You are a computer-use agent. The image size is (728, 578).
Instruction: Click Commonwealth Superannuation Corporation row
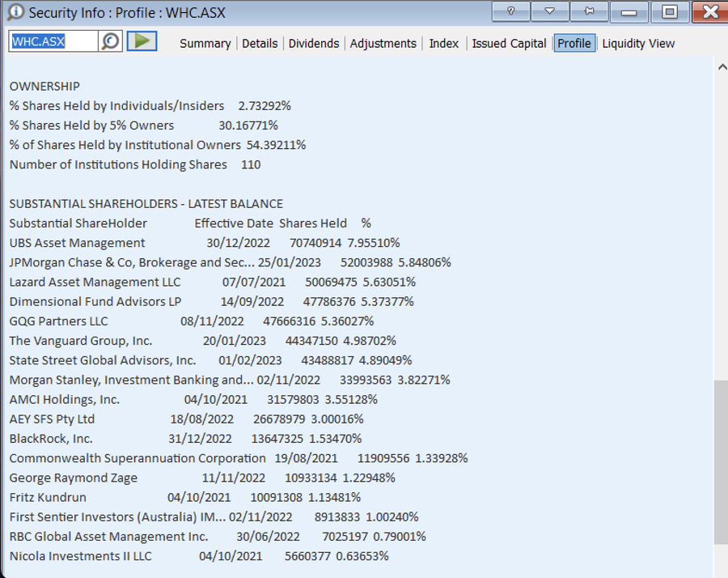(239, 457)
